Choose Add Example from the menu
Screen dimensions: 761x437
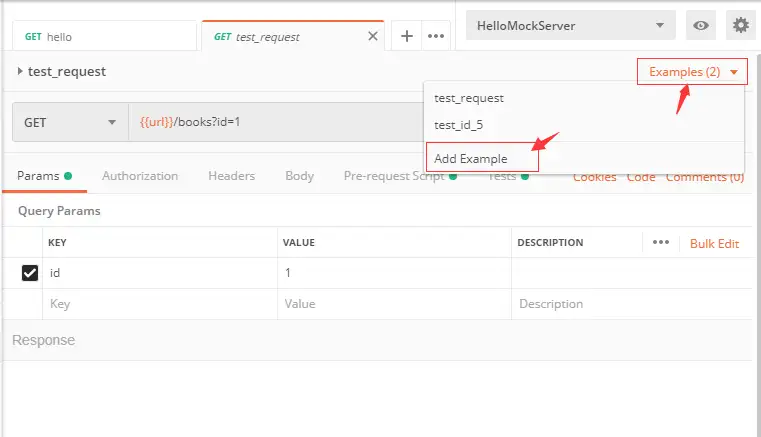471,158
